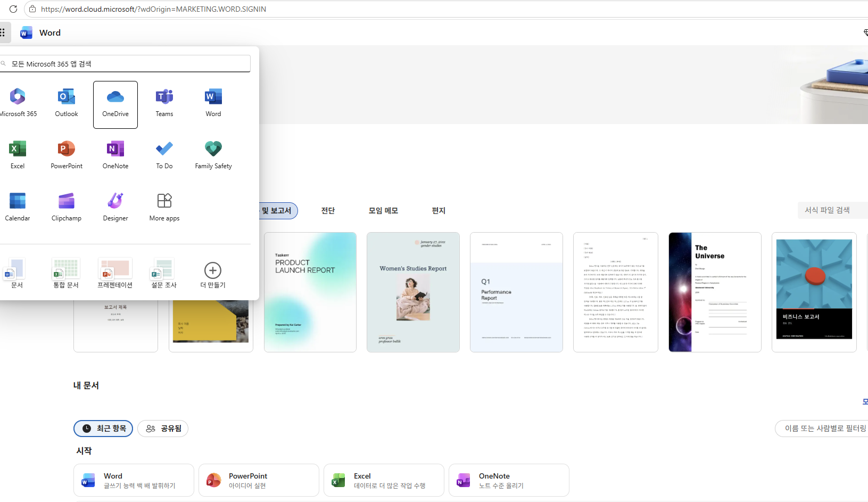Launch Clipchamp from the app launcher

coord(67,208)
